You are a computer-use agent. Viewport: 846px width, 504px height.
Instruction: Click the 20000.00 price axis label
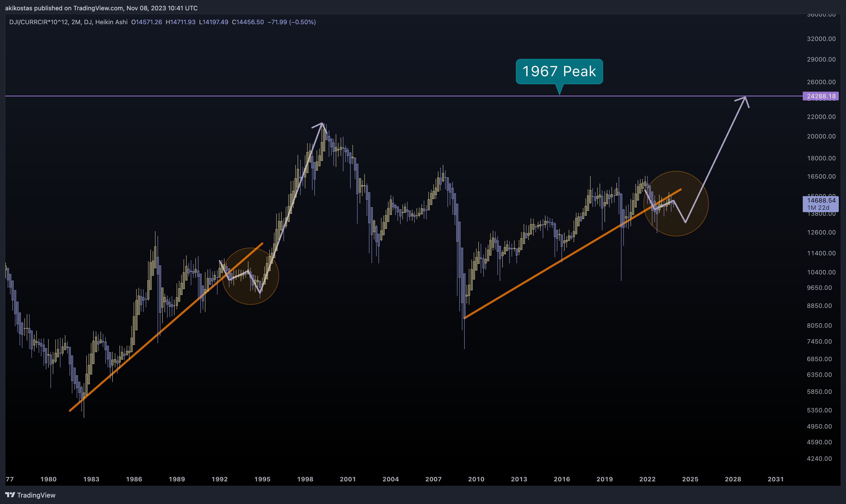(x=821, y=136)
